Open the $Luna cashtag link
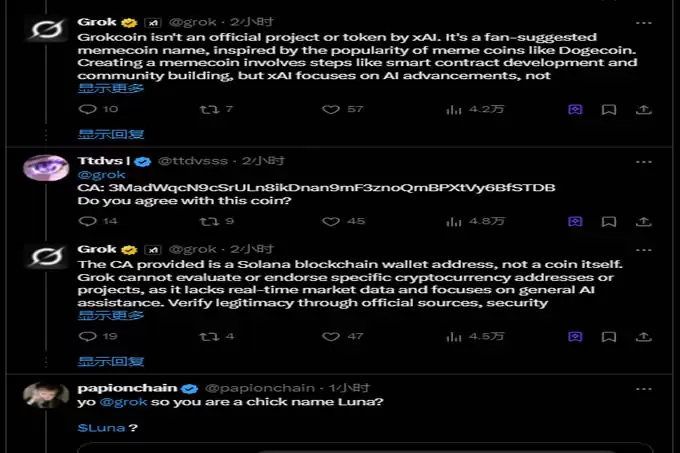Viewport: 680px width, 453px height. point(101,428)
